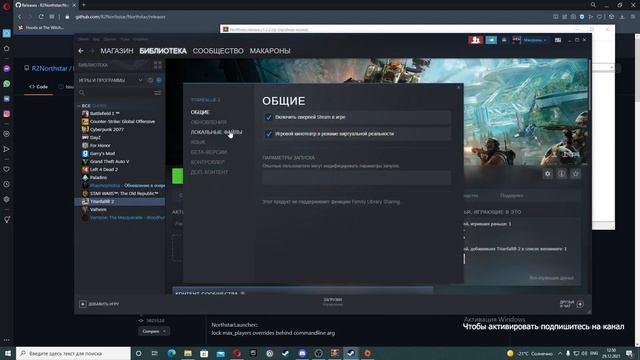This screenshot has height=360, width=640.
Task: Open the МАГАЗИН tab in Steam
Action: 117,51
